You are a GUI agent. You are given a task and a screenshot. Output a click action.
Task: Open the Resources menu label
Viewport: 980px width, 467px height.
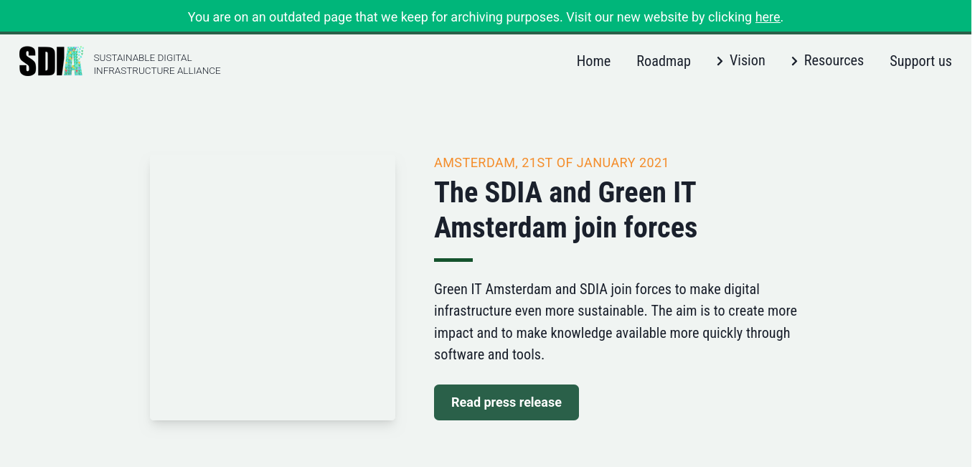click(834, 61)
